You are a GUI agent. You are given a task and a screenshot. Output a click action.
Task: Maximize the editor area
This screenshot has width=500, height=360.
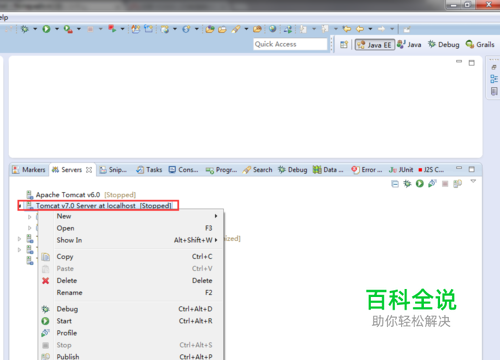click(472, 63)
